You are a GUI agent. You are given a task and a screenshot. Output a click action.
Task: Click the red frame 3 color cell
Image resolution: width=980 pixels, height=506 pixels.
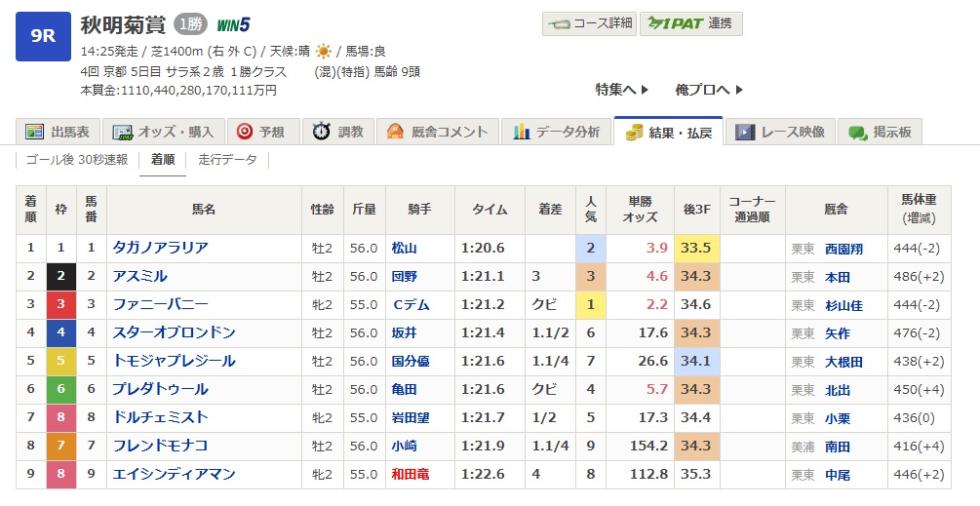61,304
